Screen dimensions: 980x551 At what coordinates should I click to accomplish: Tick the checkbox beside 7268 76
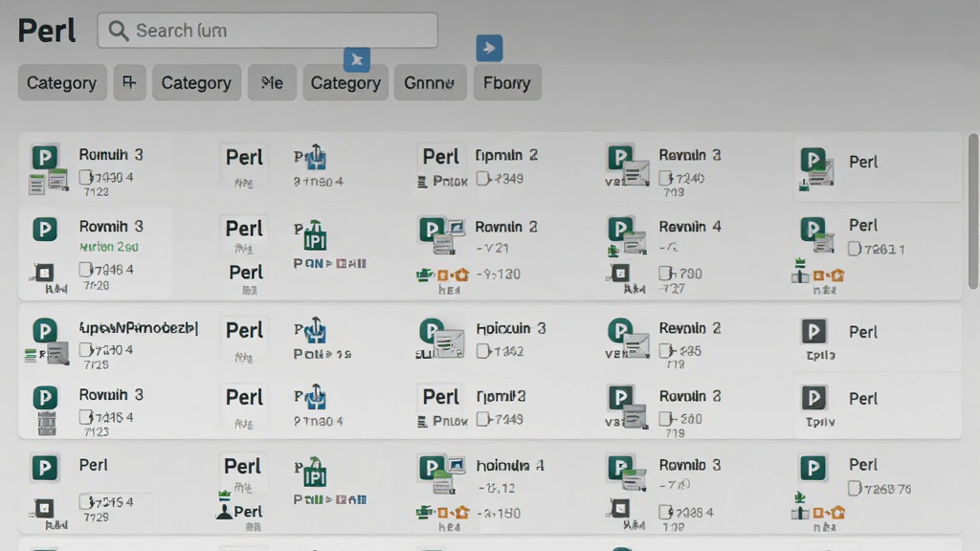pyautogui.click(x=855, y=489)
